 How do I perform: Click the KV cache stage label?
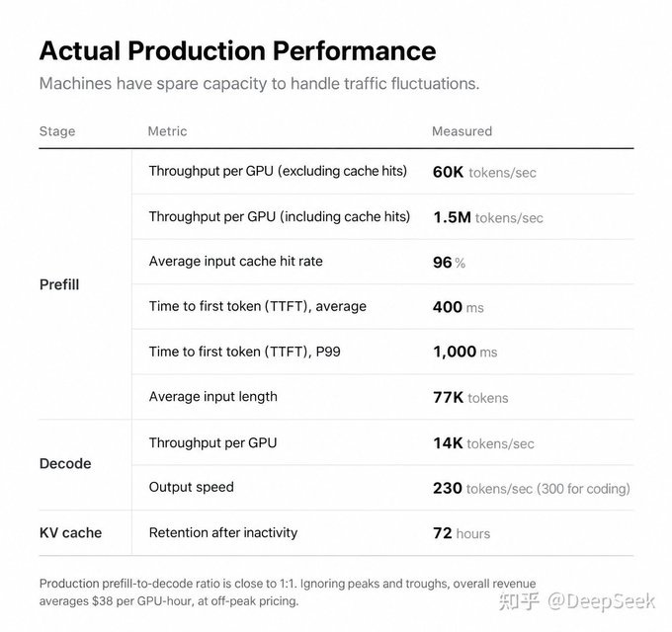point(71,532)
